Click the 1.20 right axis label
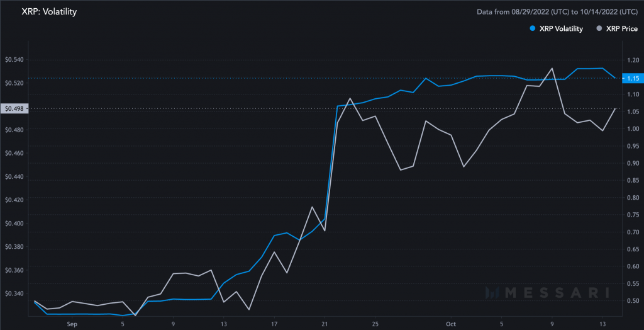 pos(633,60)
